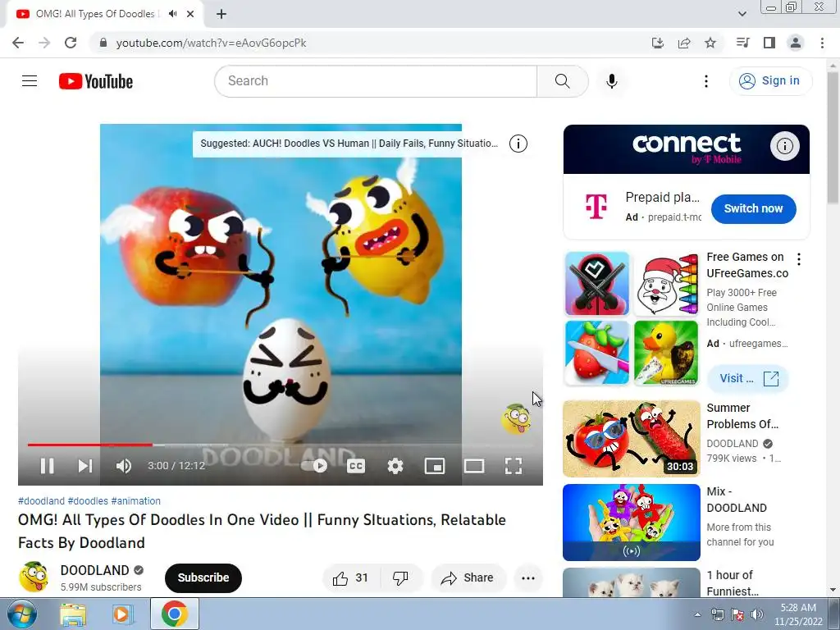Open suggested AUCH! Doodles VS Human card
Screen dimensions: 840x630
coord(349,144)
